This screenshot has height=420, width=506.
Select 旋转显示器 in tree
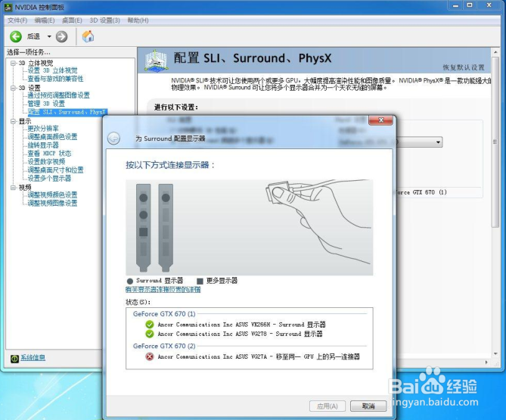tap(43, 145)
